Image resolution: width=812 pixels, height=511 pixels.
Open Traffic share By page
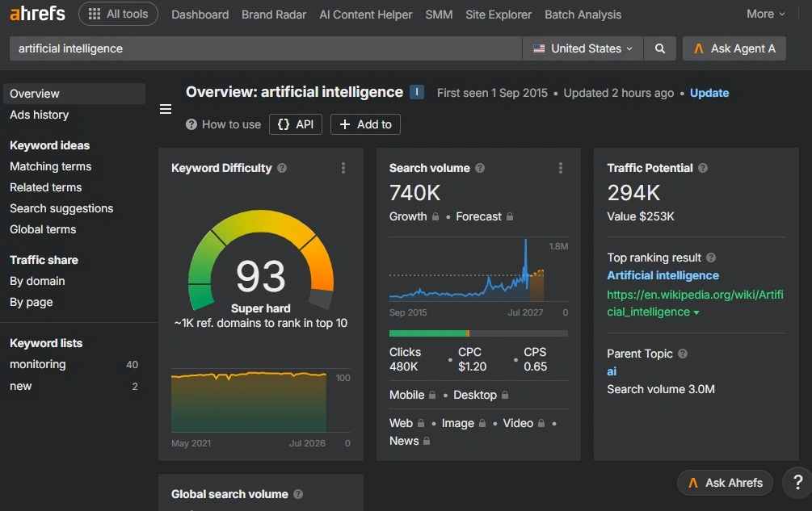31,302
